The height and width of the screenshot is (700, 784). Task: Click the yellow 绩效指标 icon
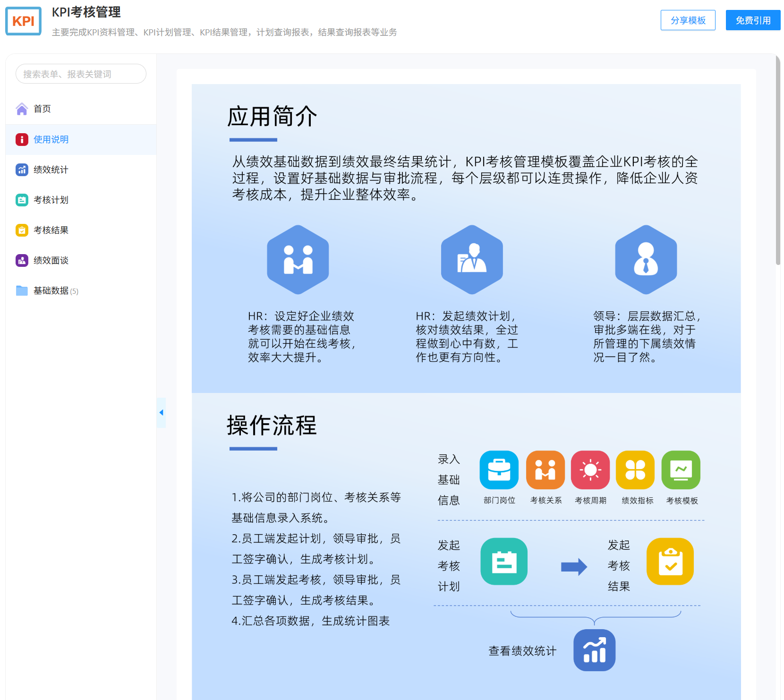click(x=635, y=470)
